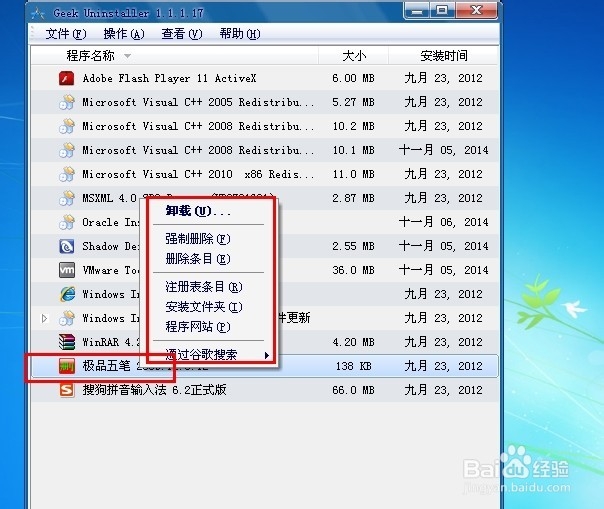Expand the Windows updates tree row
The image size is (604, 509).
point(44,318)
